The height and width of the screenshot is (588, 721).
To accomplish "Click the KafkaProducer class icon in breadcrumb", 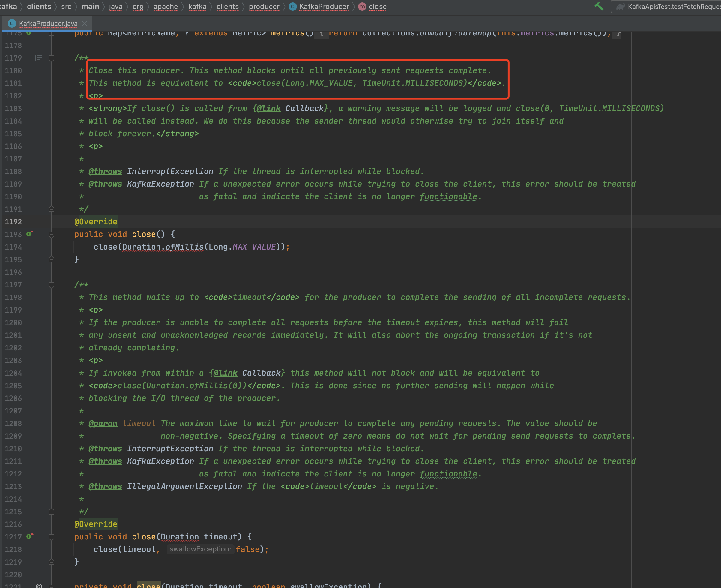I will pyautogui.click(x=293, y=7).
